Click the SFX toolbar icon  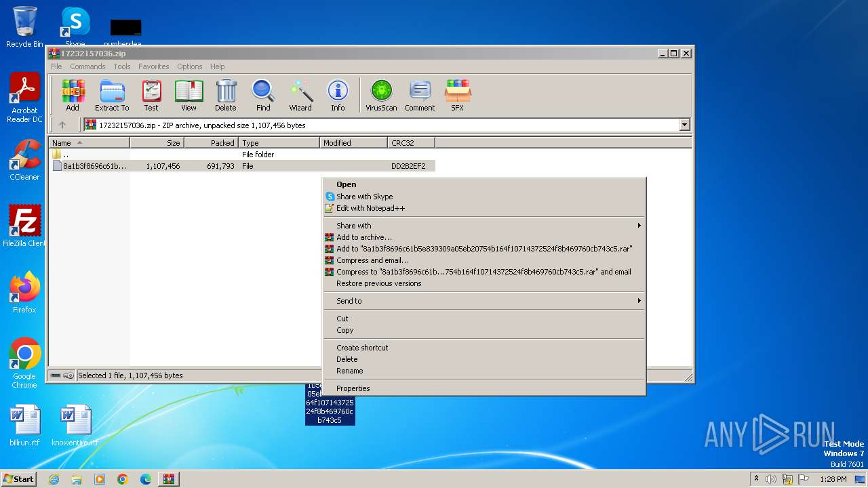458,95
